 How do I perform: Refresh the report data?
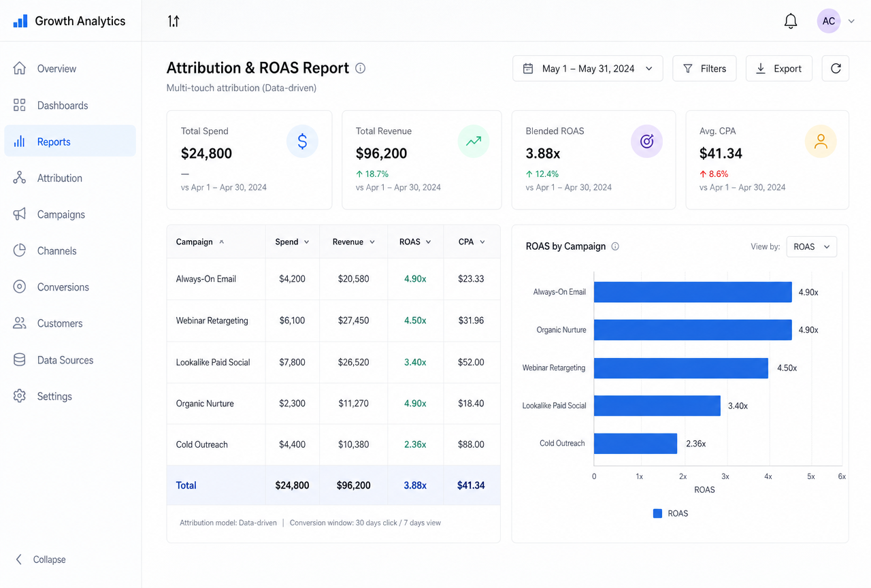coord(836,69)
